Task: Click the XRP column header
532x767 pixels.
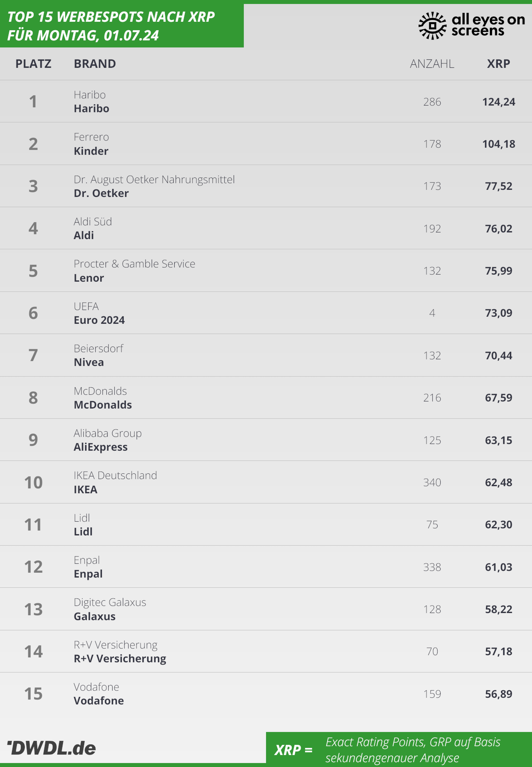Action: tap(498, 64)
